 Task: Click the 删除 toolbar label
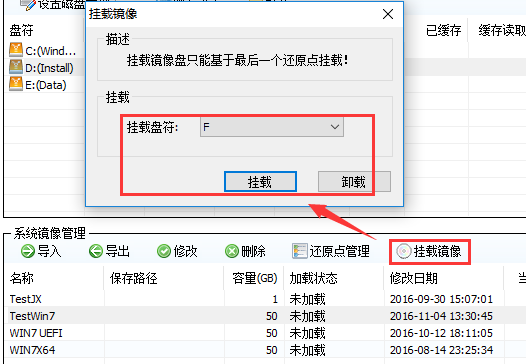[x=253, y=251]
